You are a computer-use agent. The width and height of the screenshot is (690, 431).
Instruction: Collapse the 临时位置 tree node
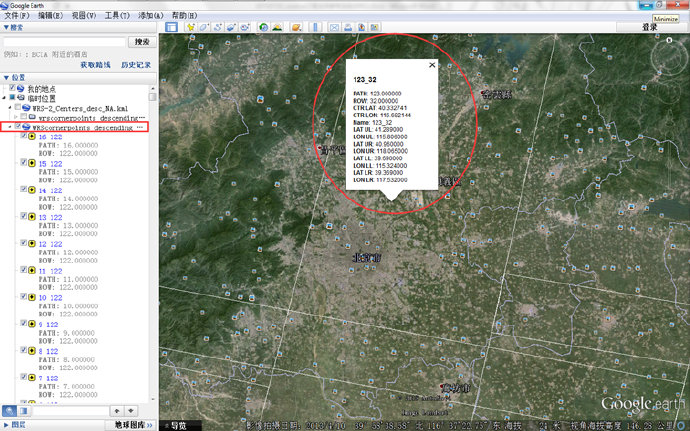(4, 98)
